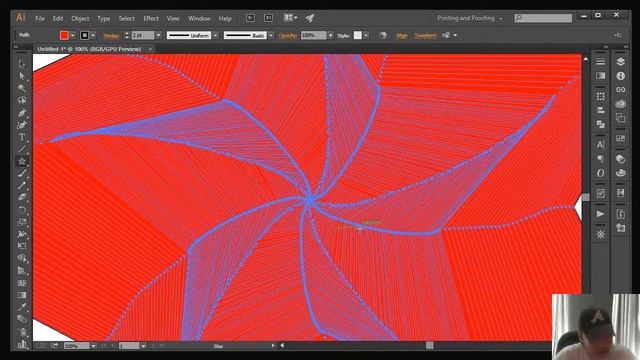The width and height of the screenshot is (640, 360).
Task: Open the Stroke panel icon
Action: tap(600, 62)
